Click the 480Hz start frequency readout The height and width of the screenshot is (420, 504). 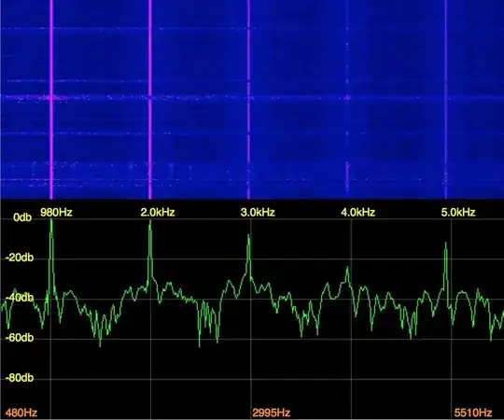pos(21,413)
